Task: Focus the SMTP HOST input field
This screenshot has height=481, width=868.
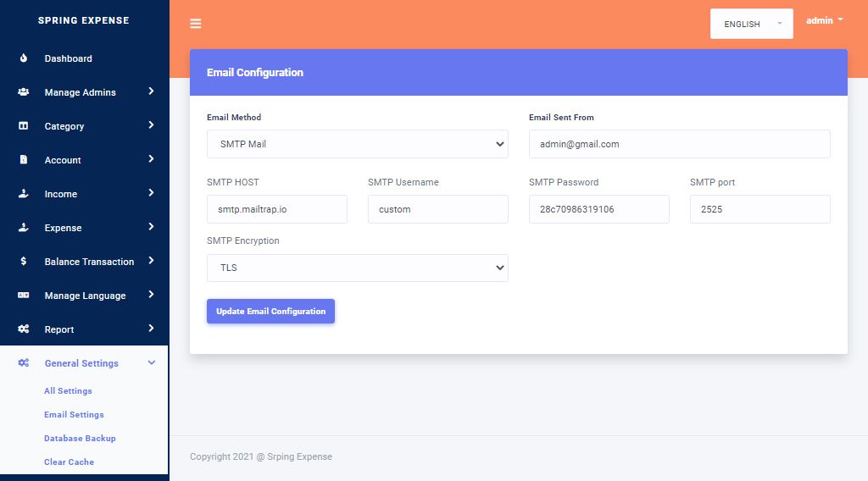Action: (276, 209)
